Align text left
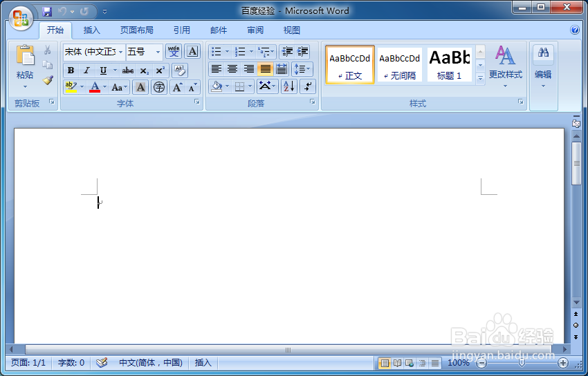 217,69
